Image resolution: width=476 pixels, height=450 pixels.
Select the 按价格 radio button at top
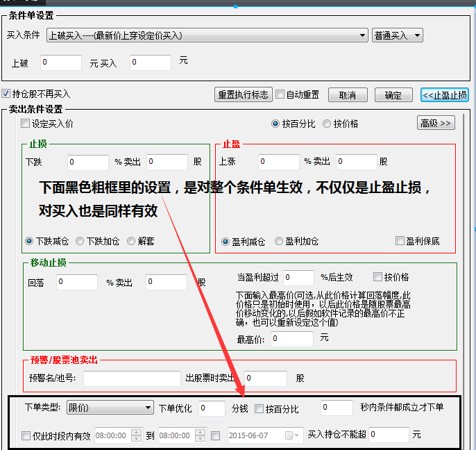click(327, 124)
